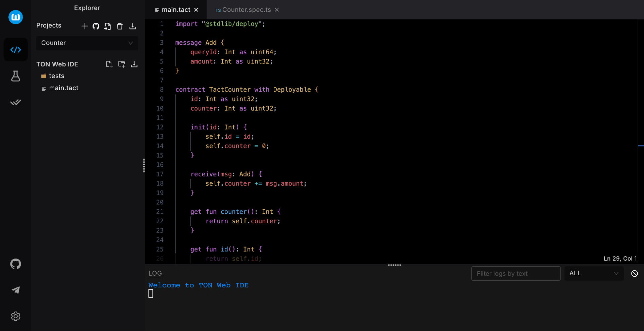Download the project icon in Projects row

pyautogui.click(x=132, y=26)
